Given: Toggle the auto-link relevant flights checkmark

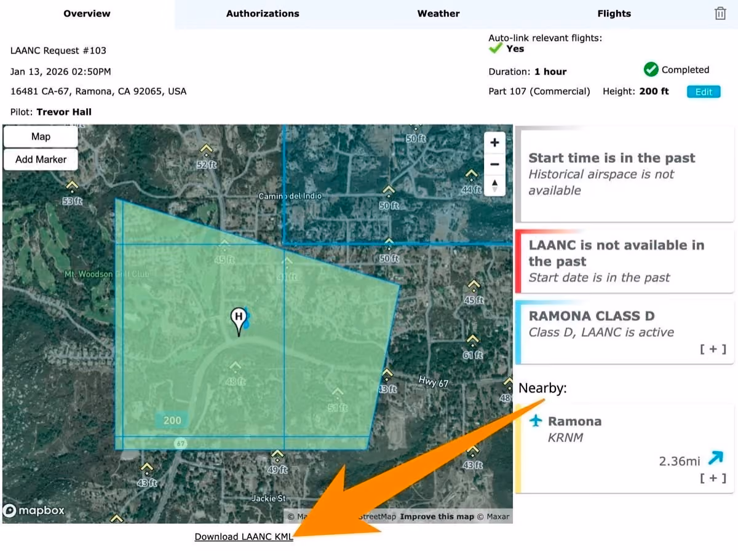Looking at the screenshot, I should (x=496, y=49).
